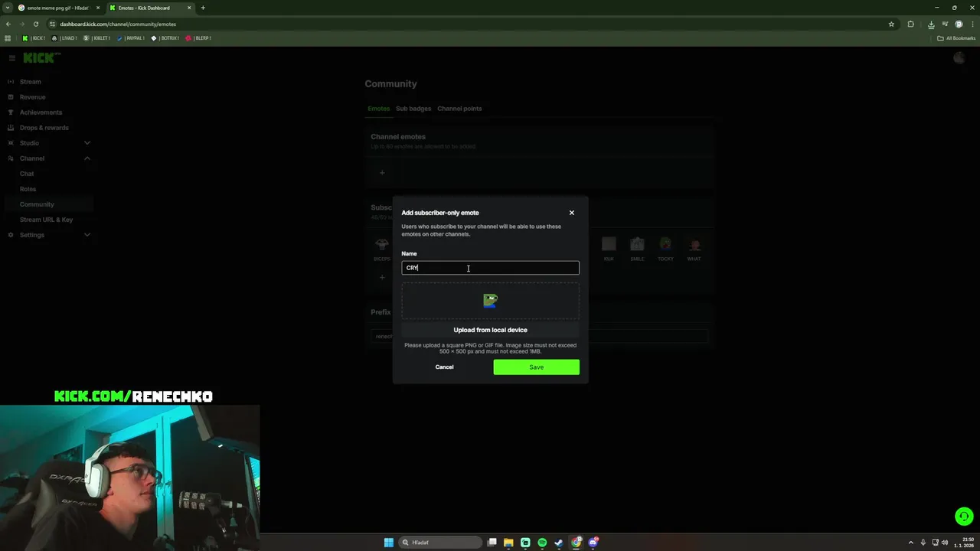The width and height of the screenshot is (980, 551).
Task: Click Upload from local device
Action: [490, 330]
